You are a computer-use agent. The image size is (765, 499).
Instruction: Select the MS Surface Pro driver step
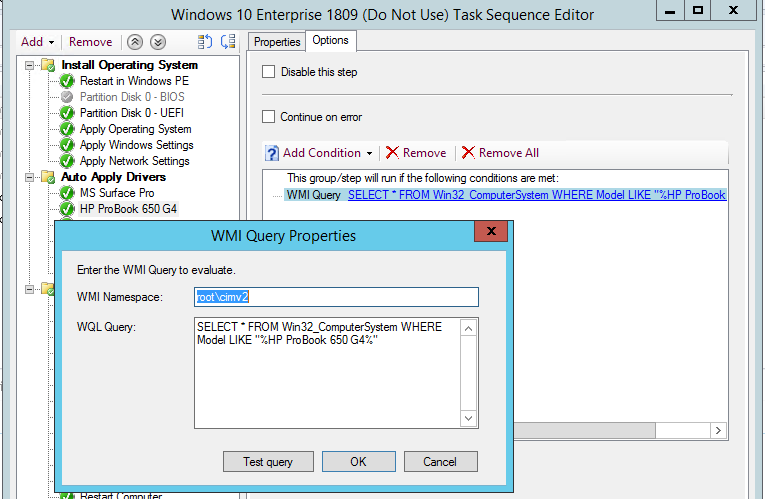point(117,193)
